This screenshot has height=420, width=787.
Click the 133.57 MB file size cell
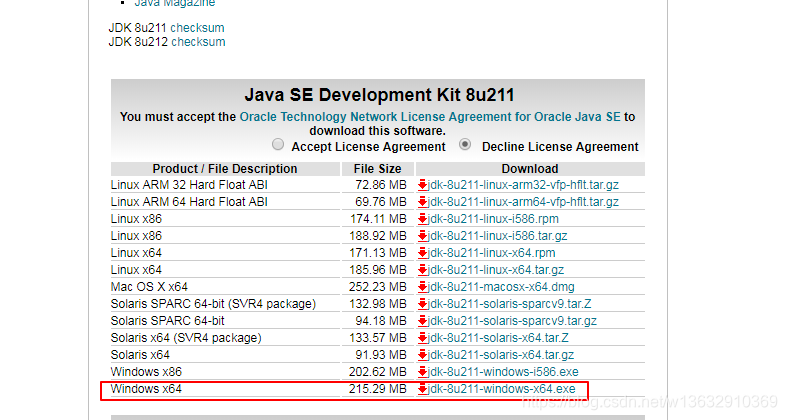click(377, 338)
